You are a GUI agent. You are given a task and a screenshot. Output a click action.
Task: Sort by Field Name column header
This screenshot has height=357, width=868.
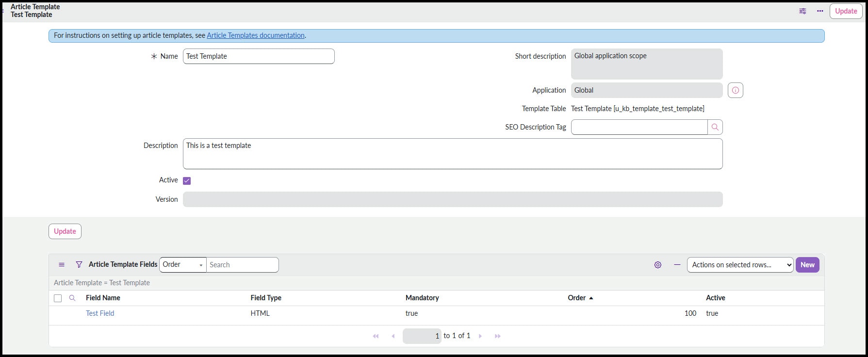pos(103,298)
